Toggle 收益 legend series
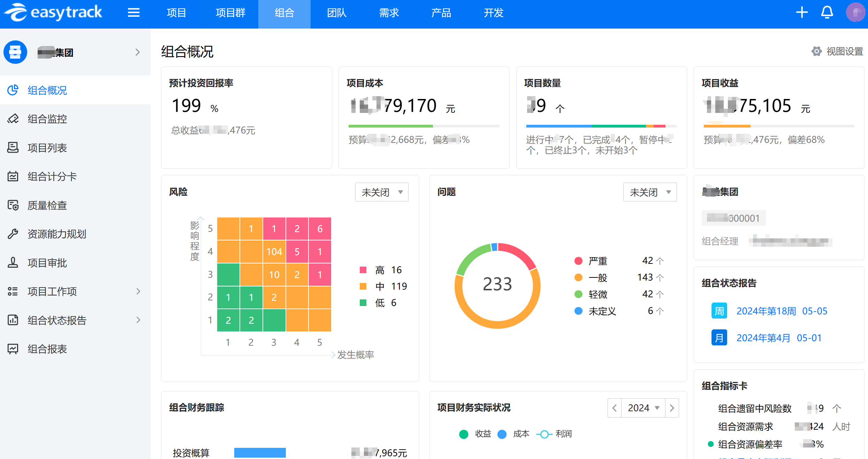Image resolution: width=868 pixels, height=459 pixels. [475, 434]
